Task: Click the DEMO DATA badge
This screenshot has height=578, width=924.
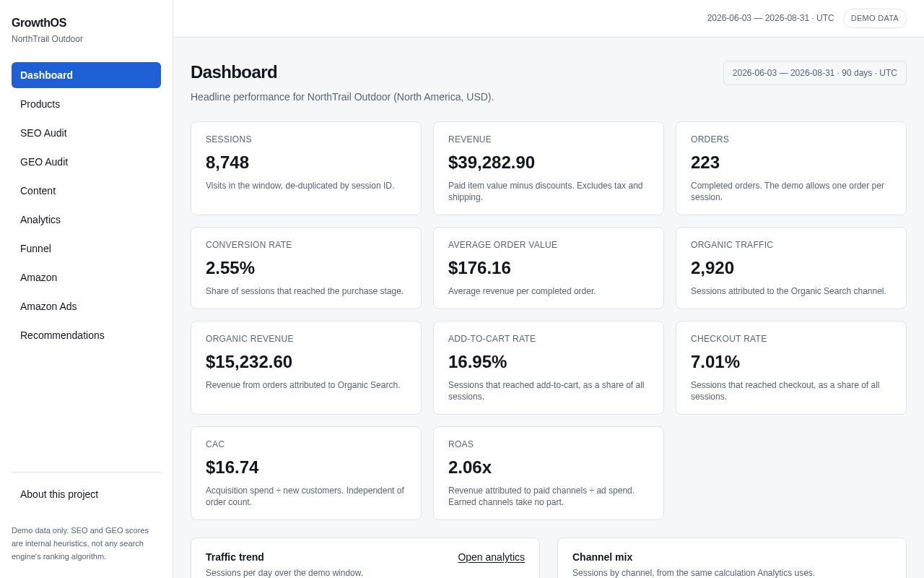Action: [x=874, y=19]
